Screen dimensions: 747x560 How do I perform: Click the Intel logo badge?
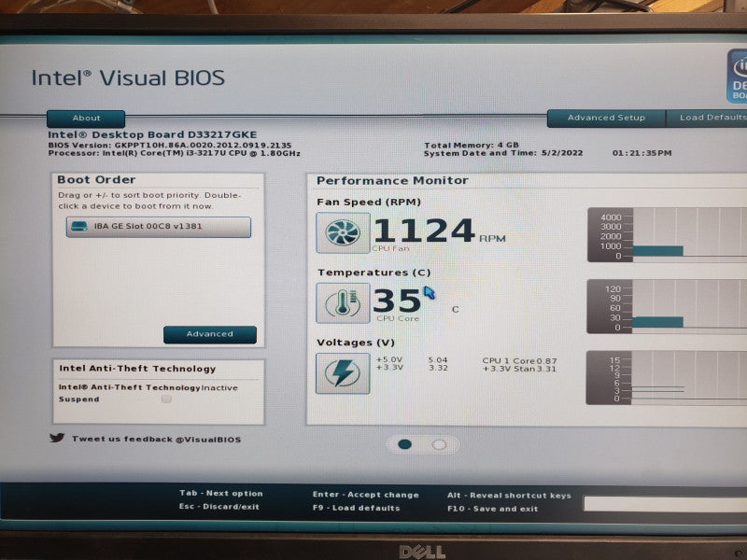point(737,77)
